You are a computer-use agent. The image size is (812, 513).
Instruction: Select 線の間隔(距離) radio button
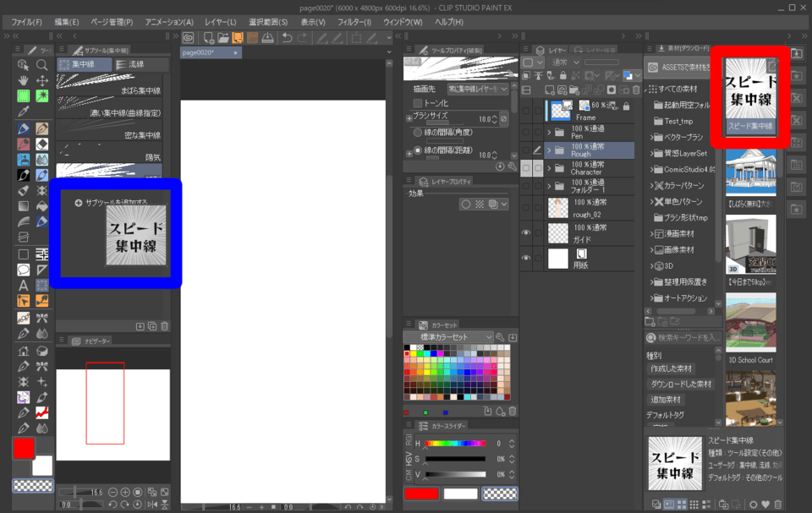click(x=417, y=150)
